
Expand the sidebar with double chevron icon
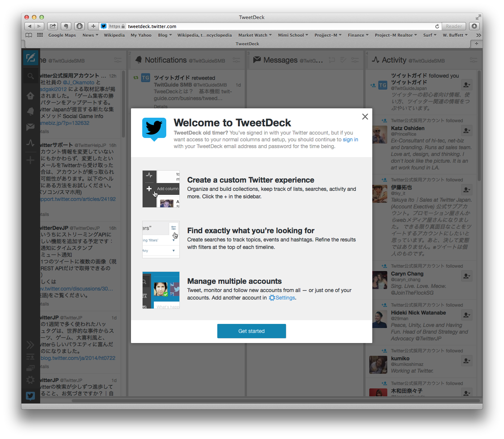point(30,345)
